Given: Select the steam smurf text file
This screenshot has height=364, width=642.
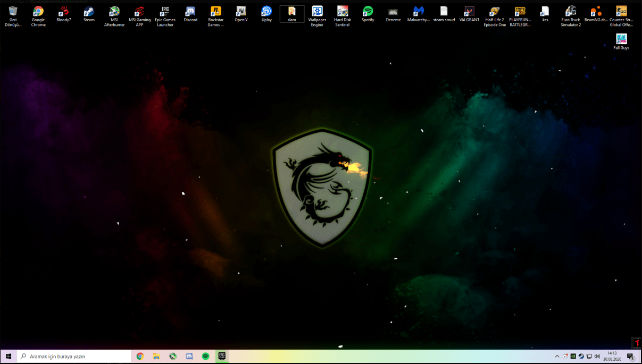Looking at the screenshot, I should (444, 14).
